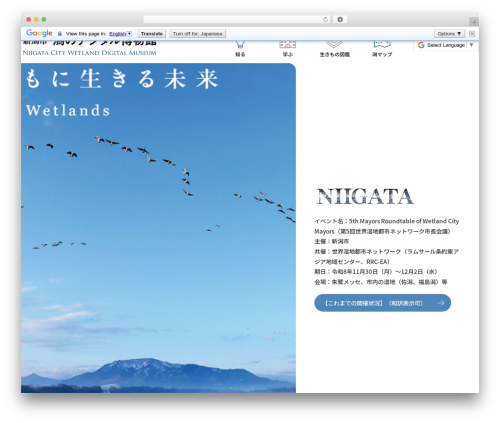Screen dimensions: 500x423
Task: Click the Wetlands hero image text
Action: [x=68, y=110]
